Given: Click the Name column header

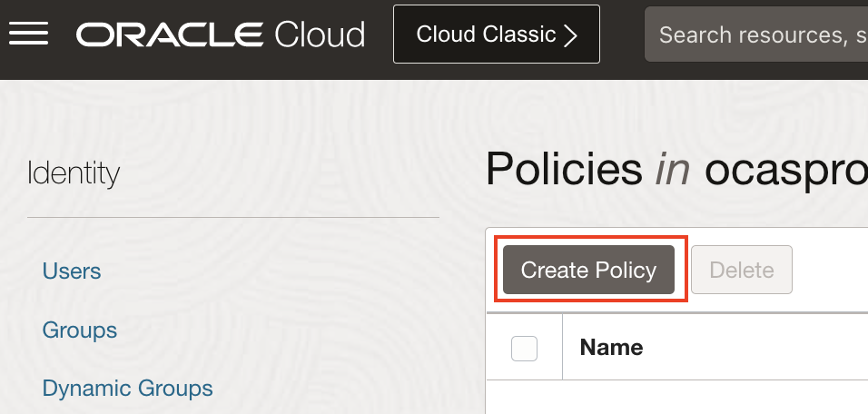Looking at the screenshot, I should click(x=611, y=348).
